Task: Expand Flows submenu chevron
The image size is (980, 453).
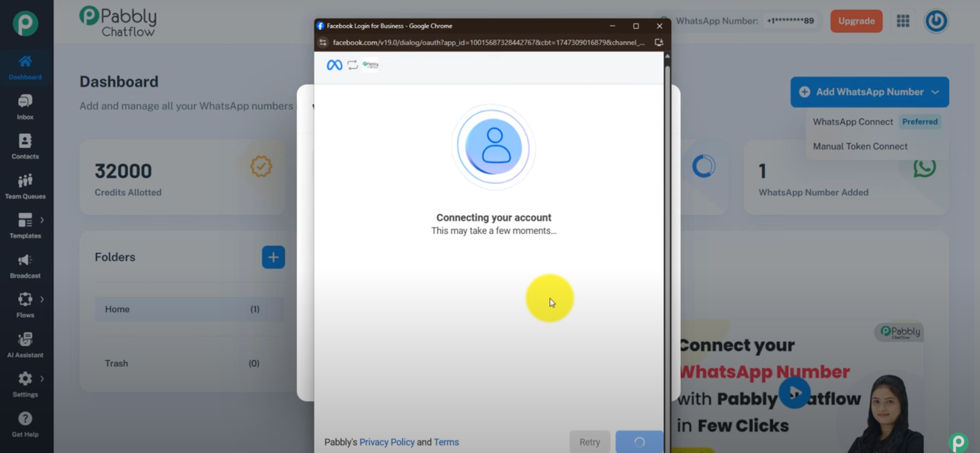Action: click(42, 299)
